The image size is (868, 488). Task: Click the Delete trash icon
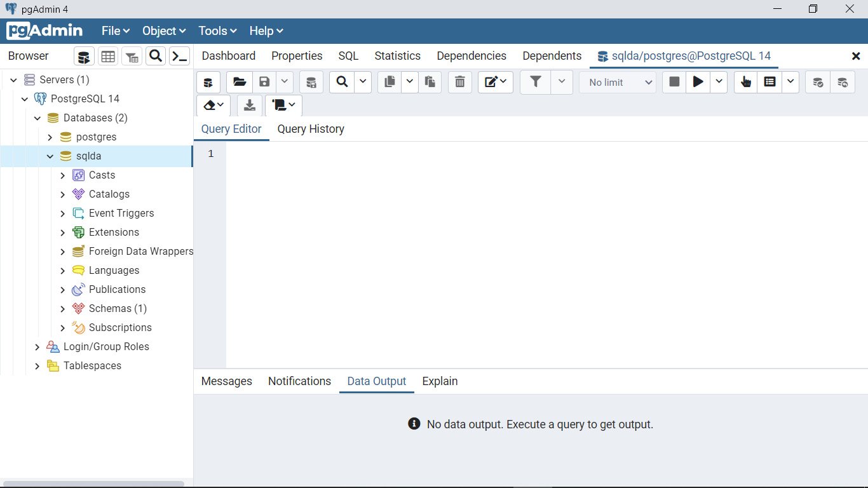[x=460, y=83]
